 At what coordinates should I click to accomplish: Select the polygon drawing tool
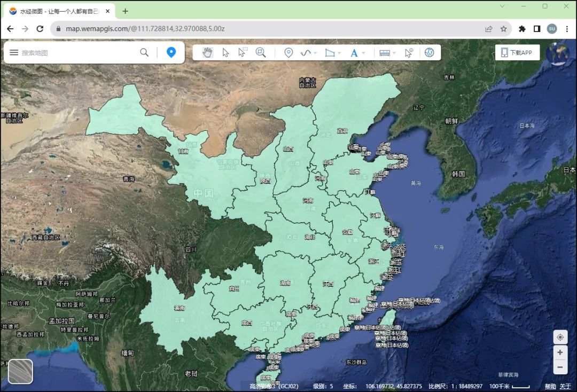coord(331,52)
